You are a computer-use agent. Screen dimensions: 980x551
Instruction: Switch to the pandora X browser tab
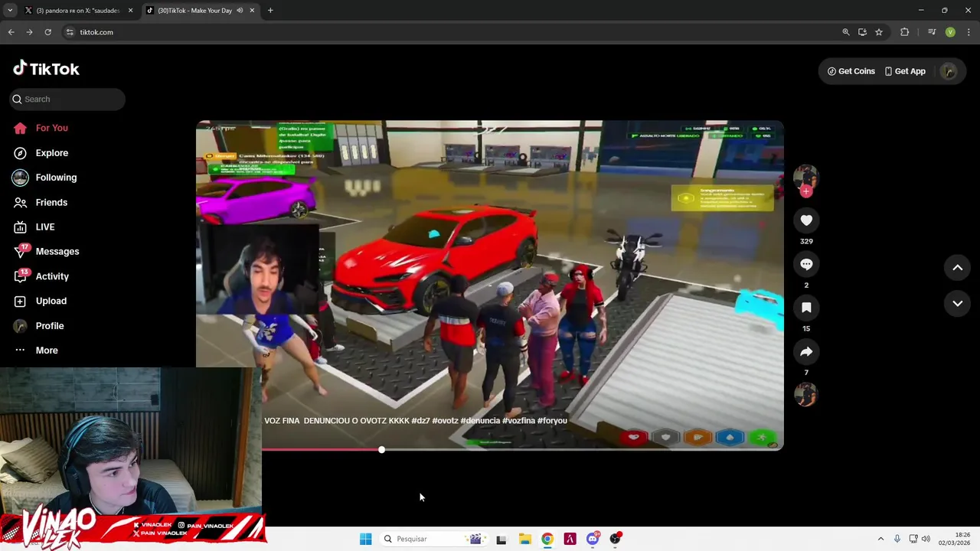click(x=77, y=11)
